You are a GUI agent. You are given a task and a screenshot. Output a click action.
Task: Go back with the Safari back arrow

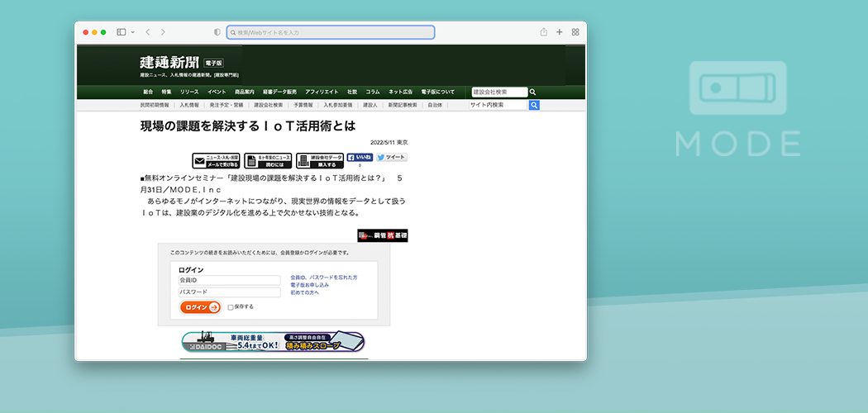pyautogui.click(x=147, y=32)
